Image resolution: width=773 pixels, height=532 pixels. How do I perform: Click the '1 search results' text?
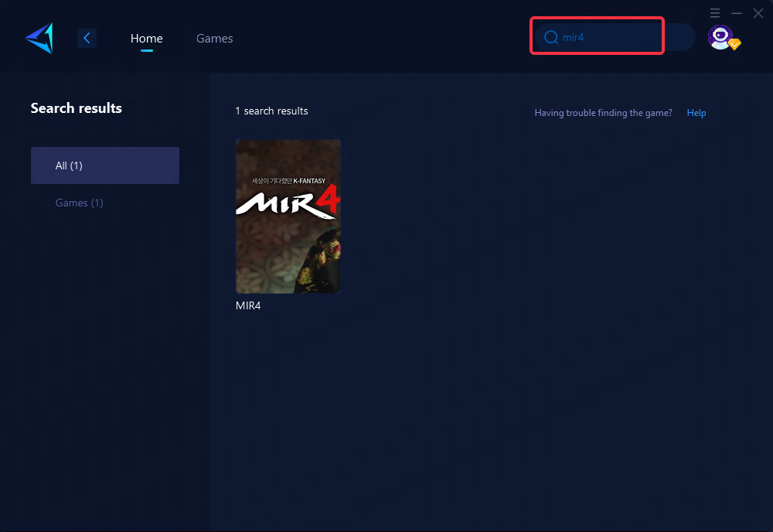(271, 111)
